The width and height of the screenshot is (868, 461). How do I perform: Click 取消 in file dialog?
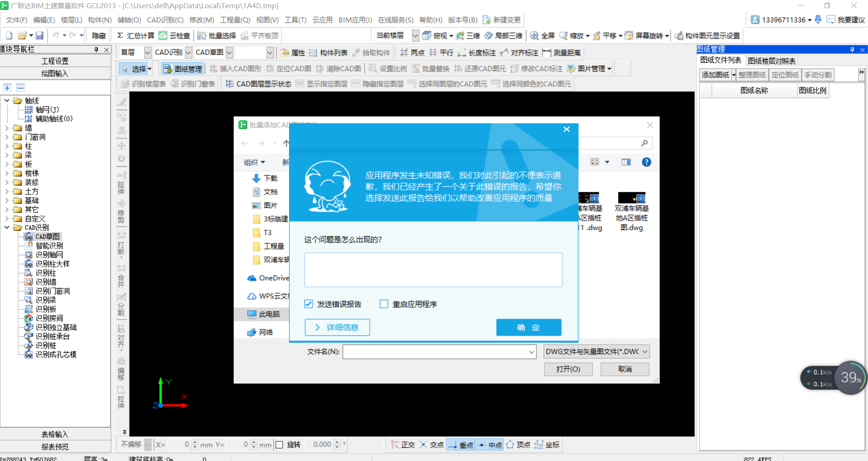625,369
